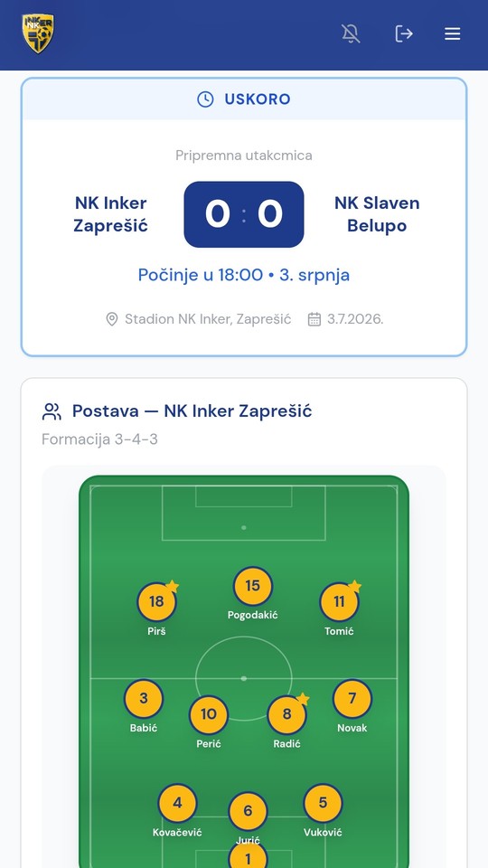The image size is (488, 868).
Task: Select player 10 Perić marker
Action: tap(209, 714)
